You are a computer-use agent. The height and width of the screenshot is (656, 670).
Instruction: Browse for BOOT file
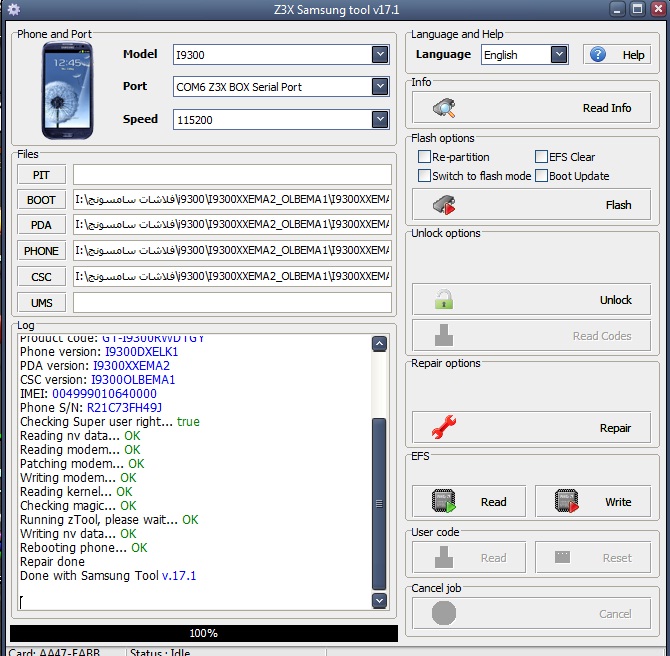41,200
